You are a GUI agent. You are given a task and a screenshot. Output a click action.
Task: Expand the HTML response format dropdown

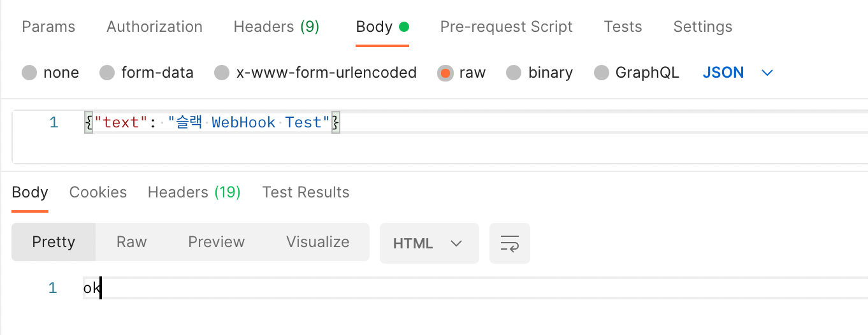tap(428, 243)
